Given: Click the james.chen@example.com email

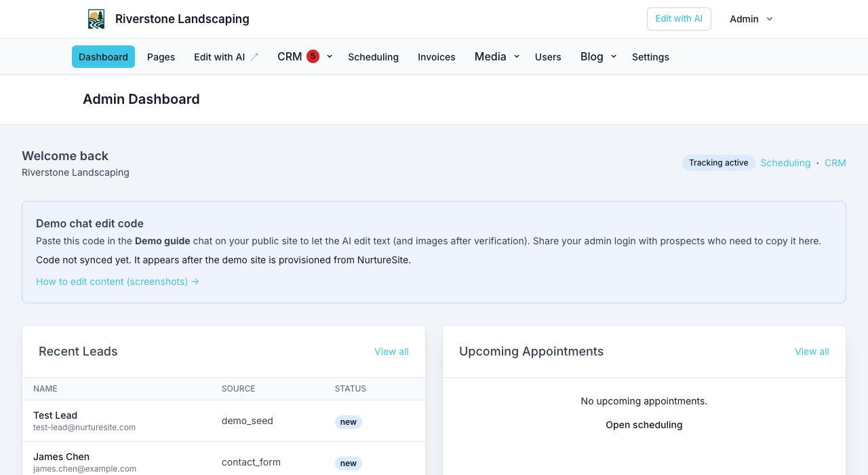Looking at the screenshot, I should (x=85, y=469).
